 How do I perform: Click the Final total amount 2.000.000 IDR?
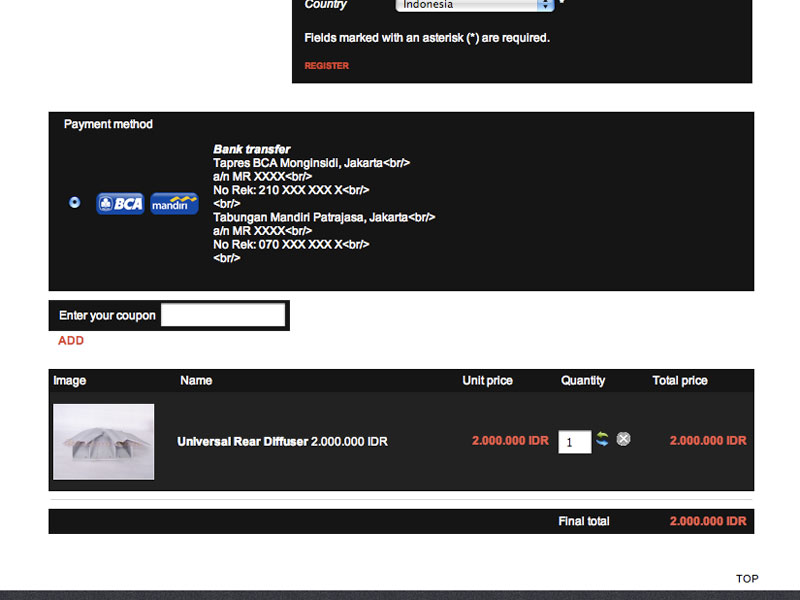708,521
